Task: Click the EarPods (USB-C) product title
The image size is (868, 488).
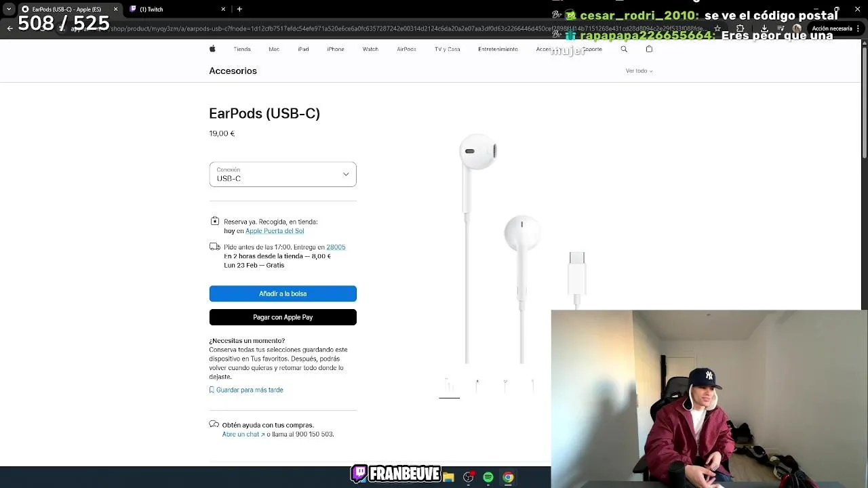Action: point(264,113)
